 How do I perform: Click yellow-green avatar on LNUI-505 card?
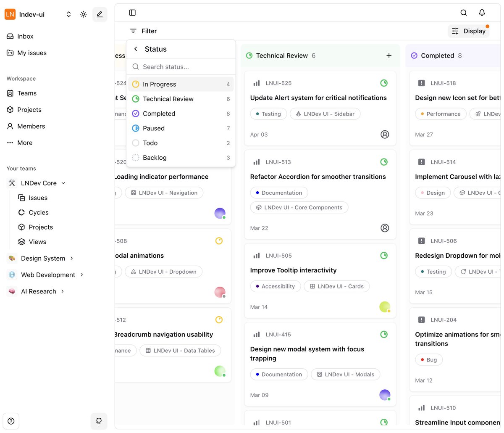pyautogui.click(x=385, y=307)
